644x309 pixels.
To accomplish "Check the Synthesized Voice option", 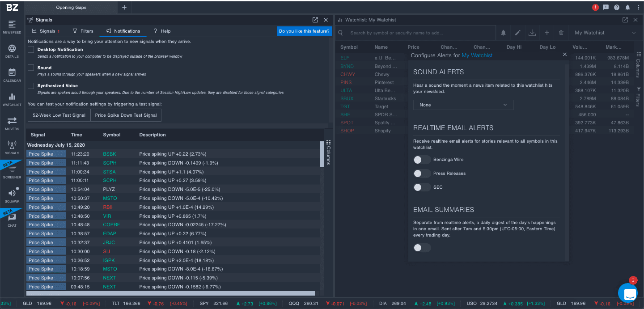I will 30,85.
